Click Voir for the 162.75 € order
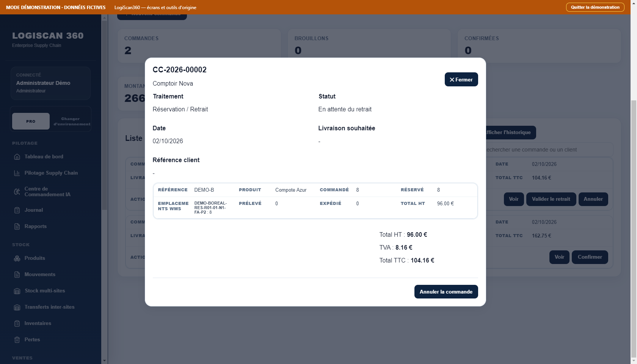Image resolution: width=637 pixels, height=364 pixels. click(559, 257)
